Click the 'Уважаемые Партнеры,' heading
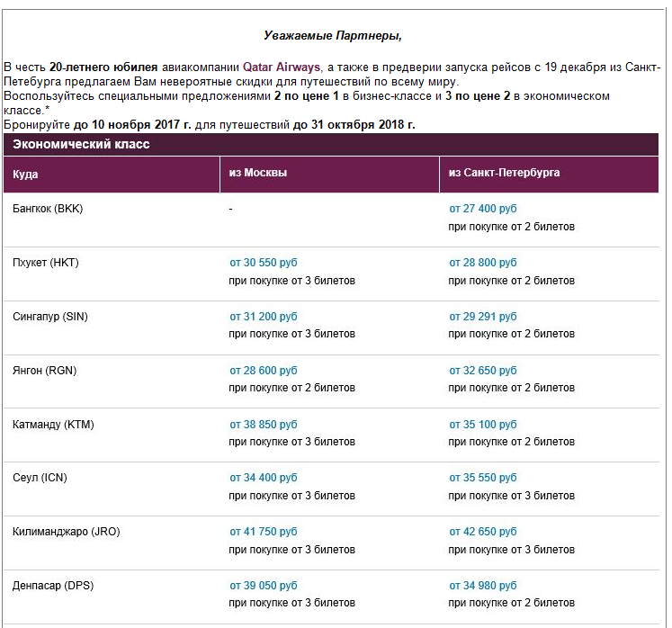This screenshot has height=628, width=672. (333, 36)
